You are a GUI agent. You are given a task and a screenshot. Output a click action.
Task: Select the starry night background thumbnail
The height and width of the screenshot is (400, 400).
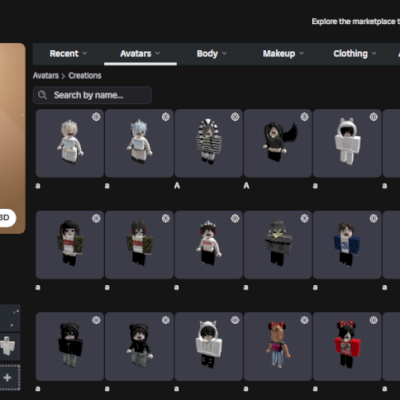[10, 318]
